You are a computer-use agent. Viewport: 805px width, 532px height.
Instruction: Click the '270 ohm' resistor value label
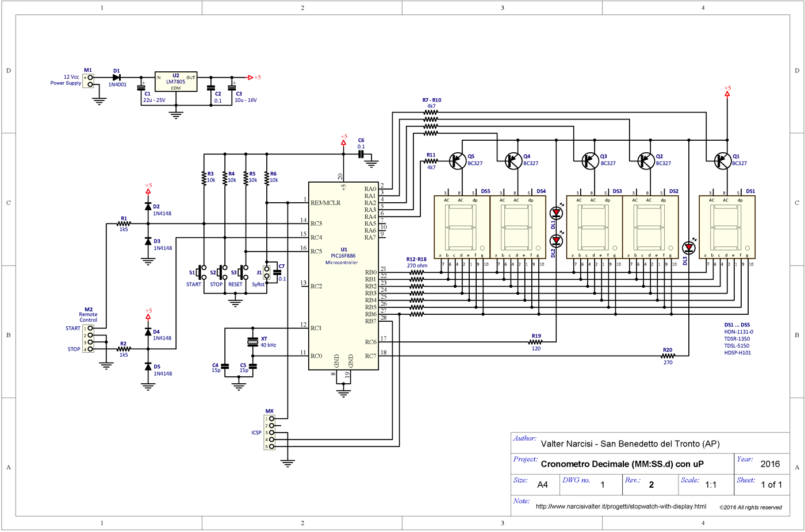pyautogui.click(x=417, y=266)
